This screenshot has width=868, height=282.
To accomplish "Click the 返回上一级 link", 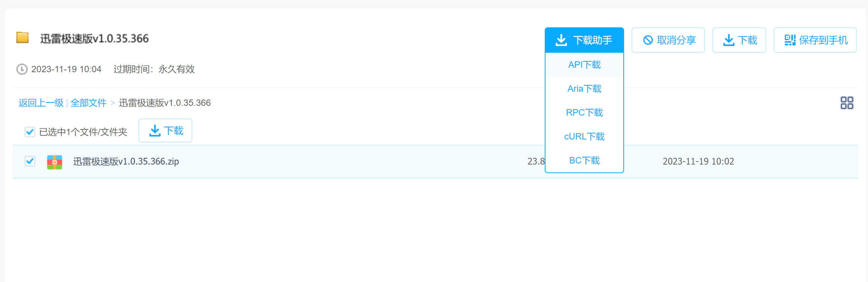I will (x=41, y=103).
